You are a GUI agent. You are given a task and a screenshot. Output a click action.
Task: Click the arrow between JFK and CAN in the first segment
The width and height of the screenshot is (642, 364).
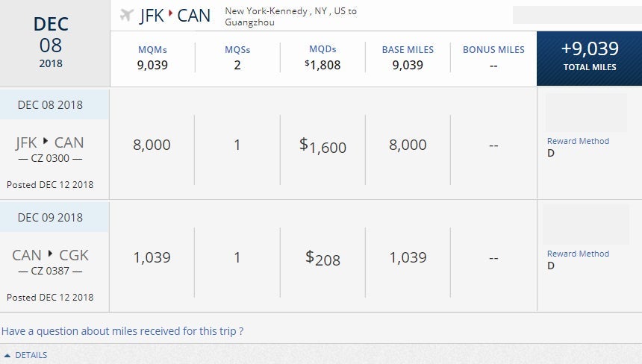point(50,142)
